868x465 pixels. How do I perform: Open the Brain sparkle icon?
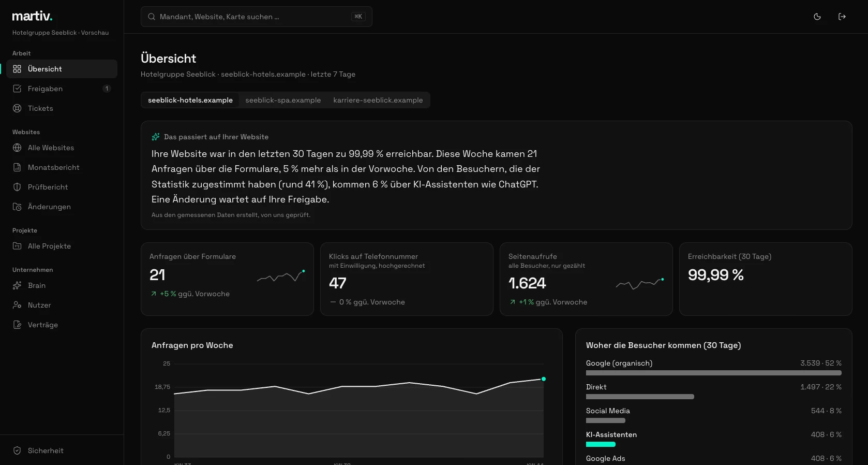17,285
